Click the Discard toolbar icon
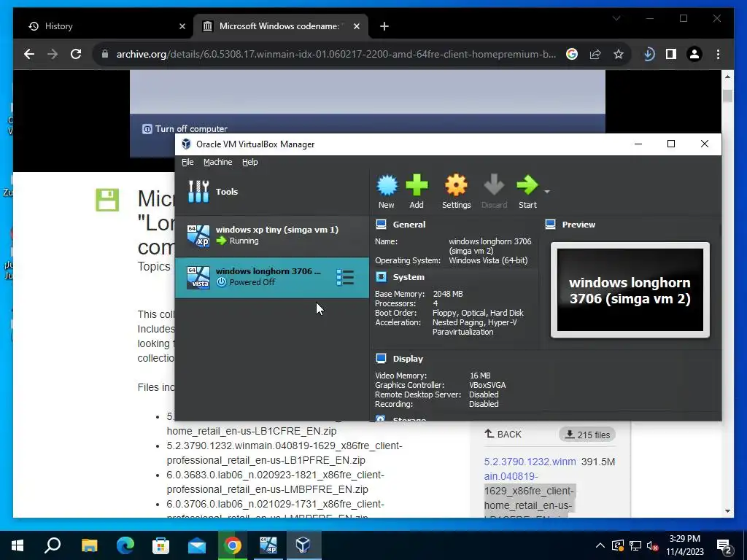The image size is (747, 560). click(494, 191)
